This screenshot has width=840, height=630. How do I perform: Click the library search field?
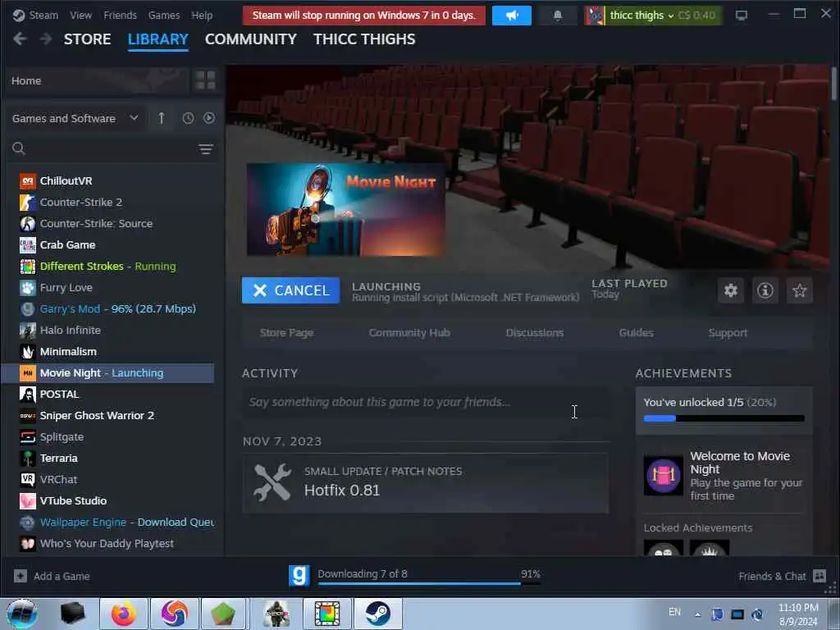[x=102, y=149]
